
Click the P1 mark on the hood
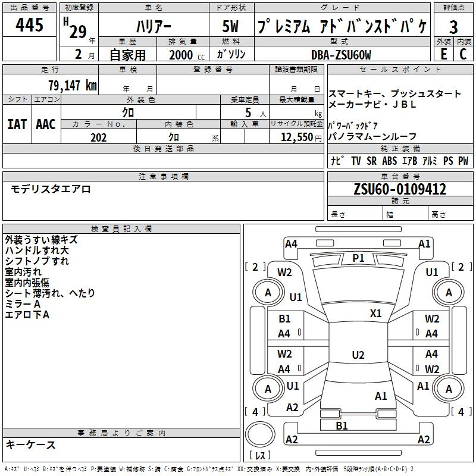(358, 258)
